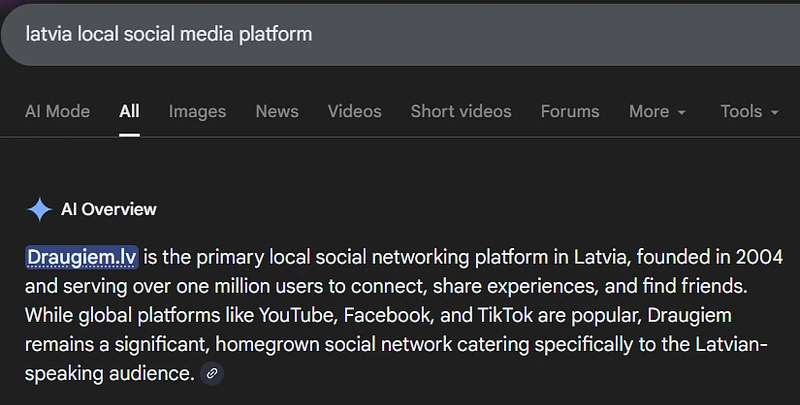Go to the Videos tab
800x405 pixels.
355,111
